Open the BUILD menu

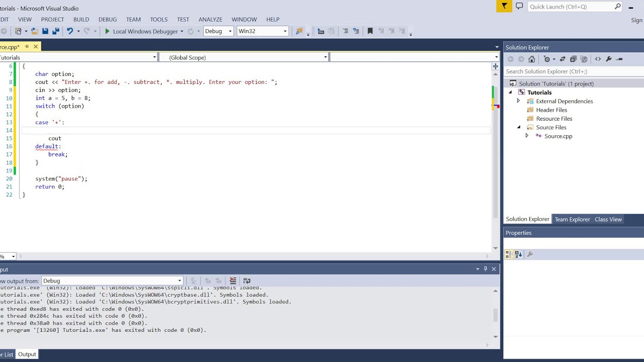81,19
